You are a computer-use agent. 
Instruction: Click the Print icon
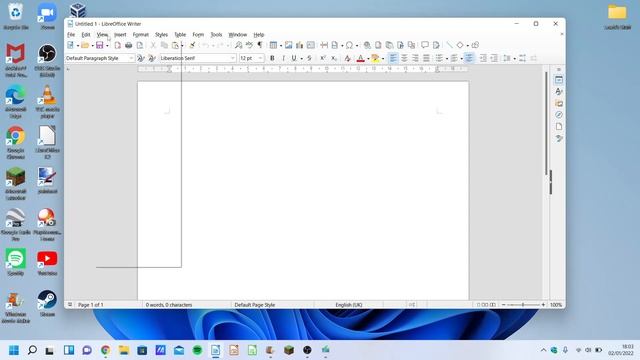(x=129, y=45)
